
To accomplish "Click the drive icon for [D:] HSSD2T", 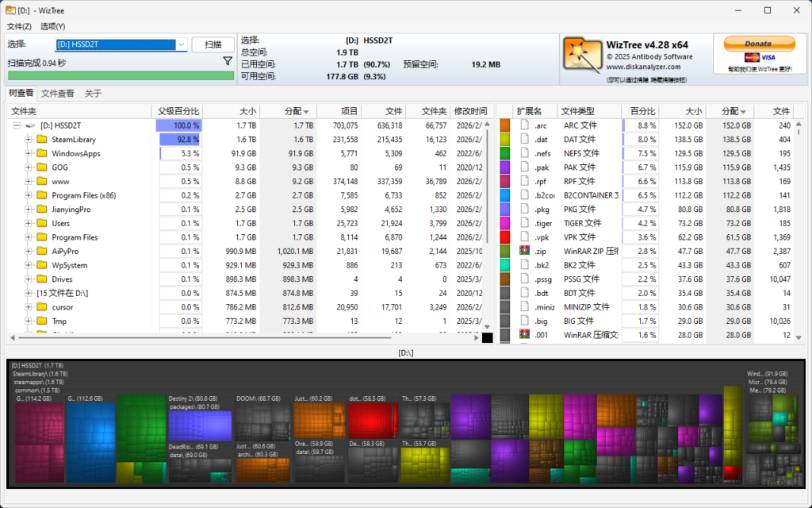I will [x=30, y=125].
